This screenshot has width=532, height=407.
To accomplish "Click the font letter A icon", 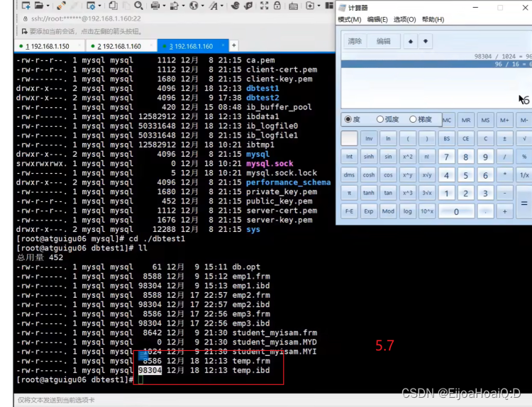I will (213, 6).
